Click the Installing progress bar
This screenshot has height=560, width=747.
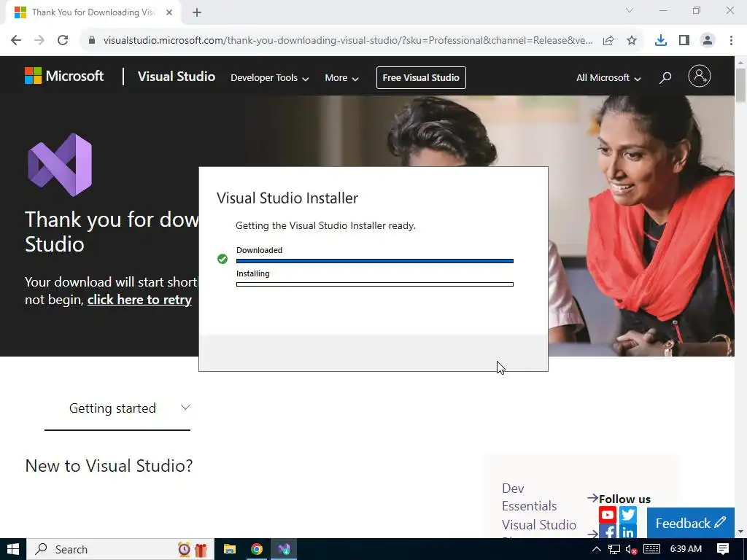point(375,284)
